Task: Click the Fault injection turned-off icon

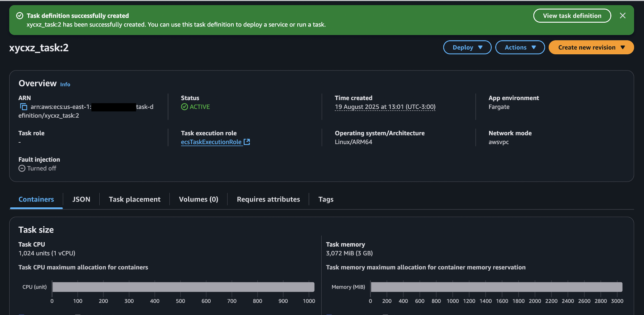Action: (22, 169)
